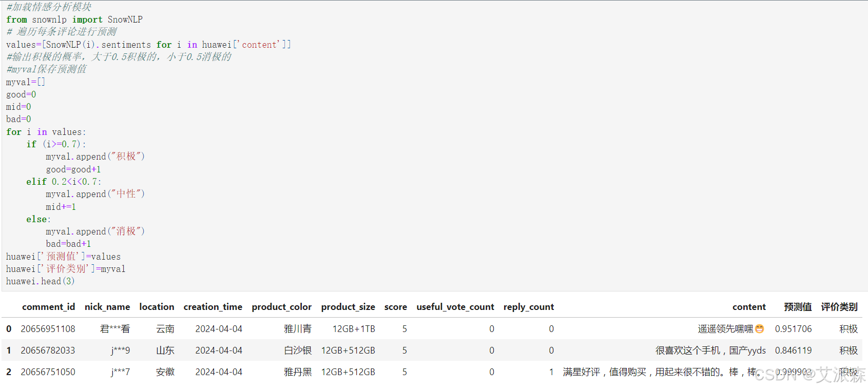Viewport: 868px width, 390px height.
Task: Click the code line mid=0
Action: pos(18,107)
